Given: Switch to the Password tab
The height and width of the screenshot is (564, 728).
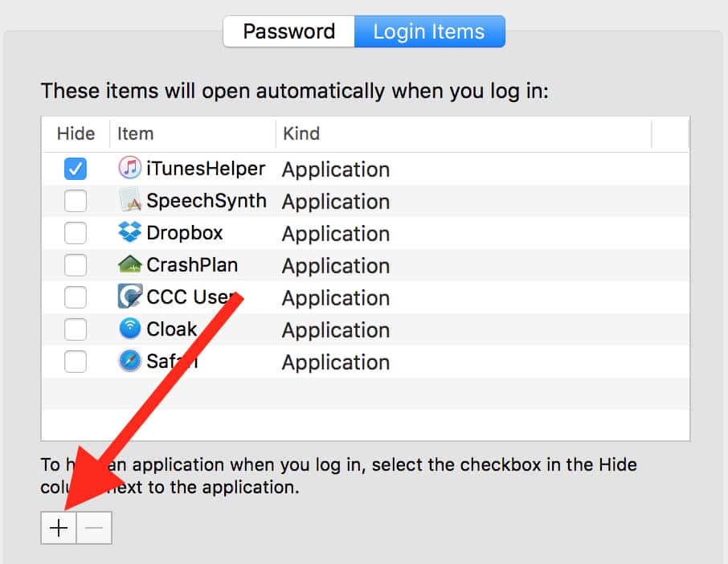Looking at the screenshot, I should tap(288, 31).
